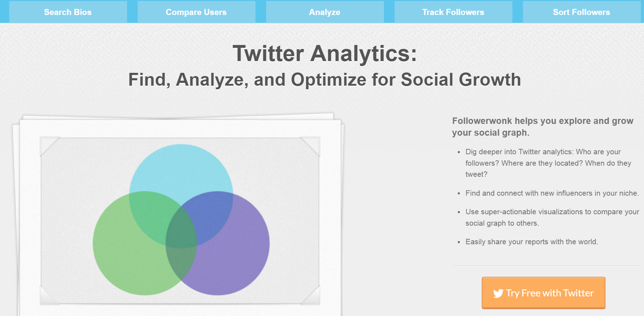The image size is (644, 316).
Task: Click the 'Find and connect with new influencers' bullet
Action: click(552, 193)
